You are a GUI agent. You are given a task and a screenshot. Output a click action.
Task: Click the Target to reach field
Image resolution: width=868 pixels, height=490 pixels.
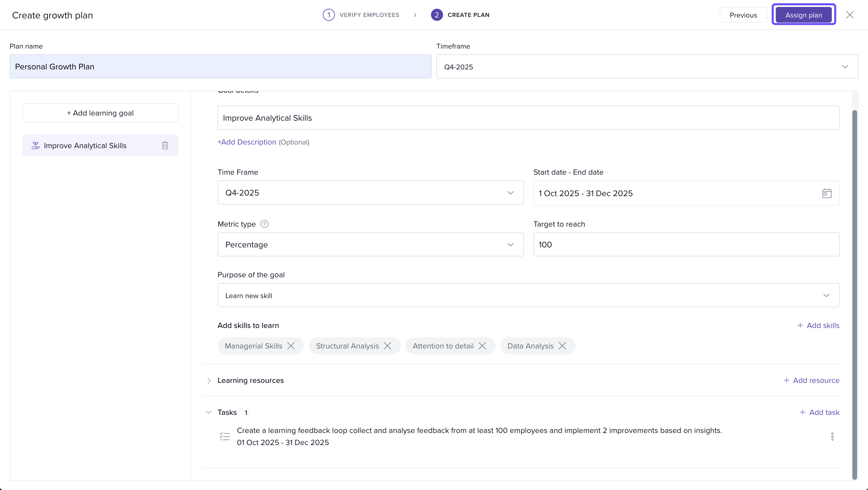pyautogui.click(x=686, y=244)
